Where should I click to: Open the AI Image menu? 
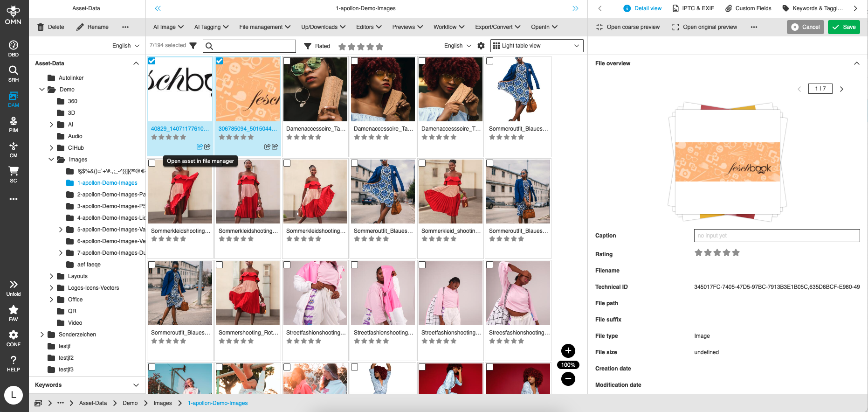coord(168,27)
